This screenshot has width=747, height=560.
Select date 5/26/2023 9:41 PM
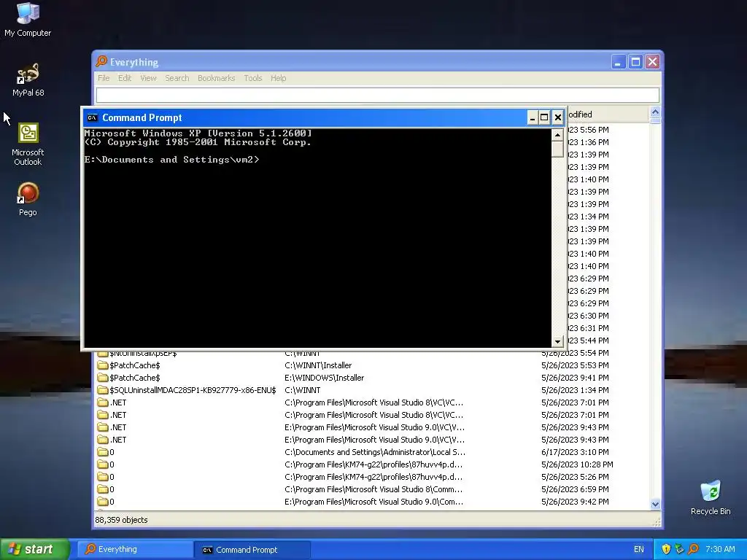(x=575, y=378)
